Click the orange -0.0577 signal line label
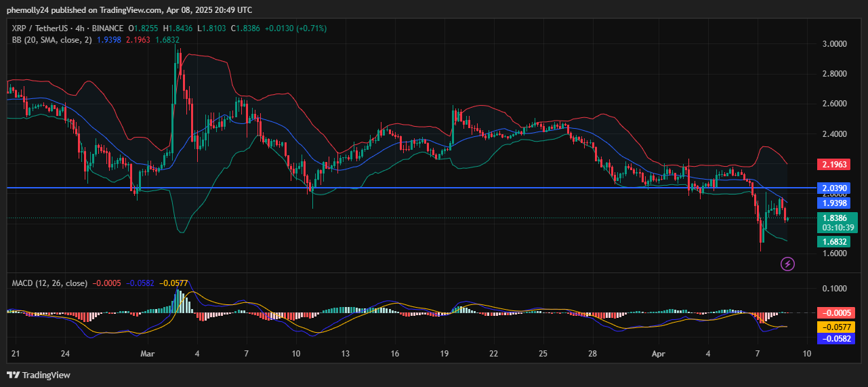 point(835,326)
